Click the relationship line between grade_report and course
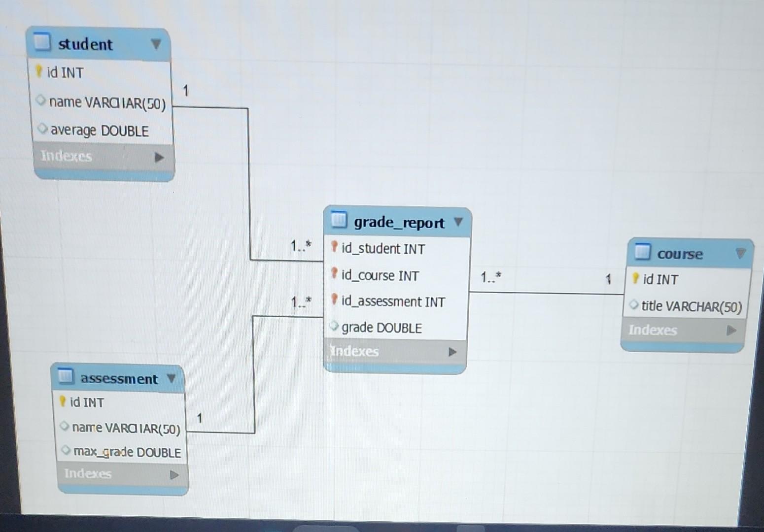This screenshot has width=764, height=532. click(547, 293)
